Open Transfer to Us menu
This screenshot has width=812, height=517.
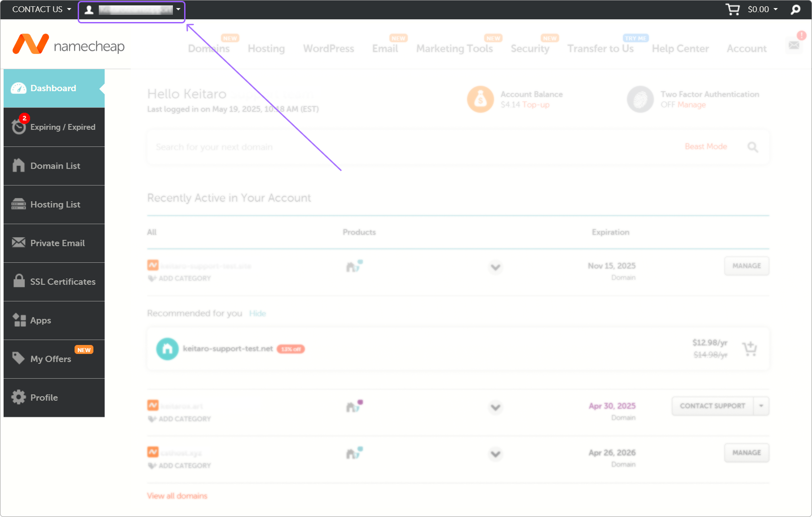coord(600,49)
